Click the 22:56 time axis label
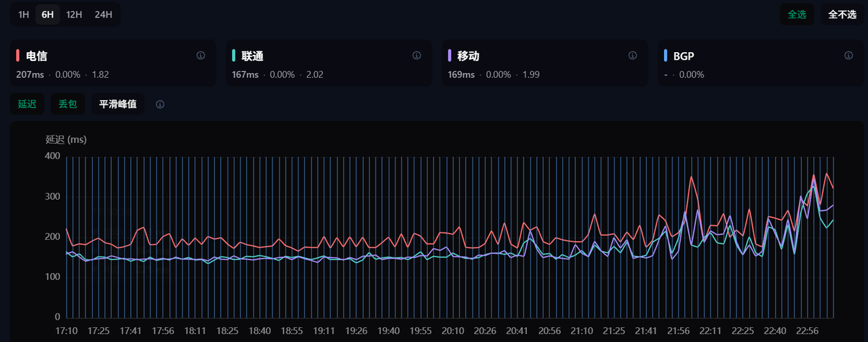Image resolution: width=868 pixels, height=342 pixels. click(x=807, y=331)
